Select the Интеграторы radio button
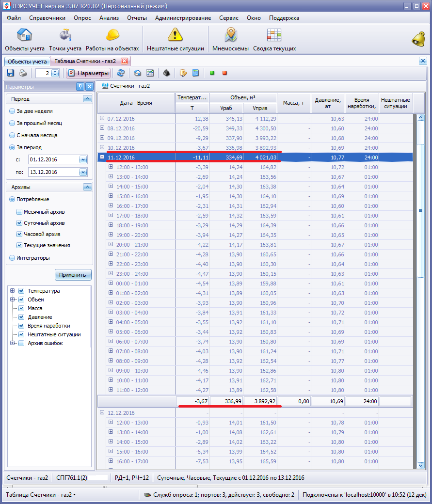Viewport: 432px width, 504px height. [12, 258]
